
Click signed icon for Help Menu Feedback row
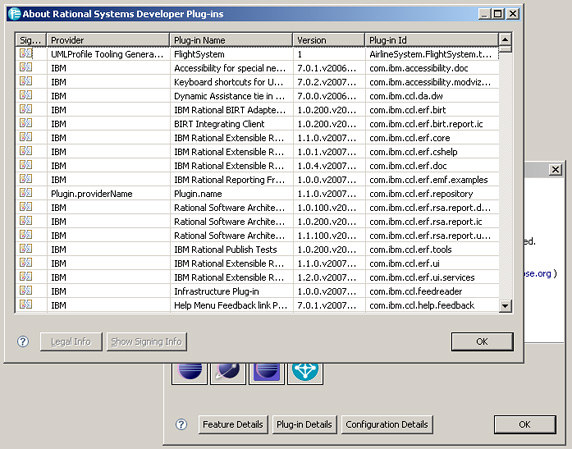coord(26,304)
